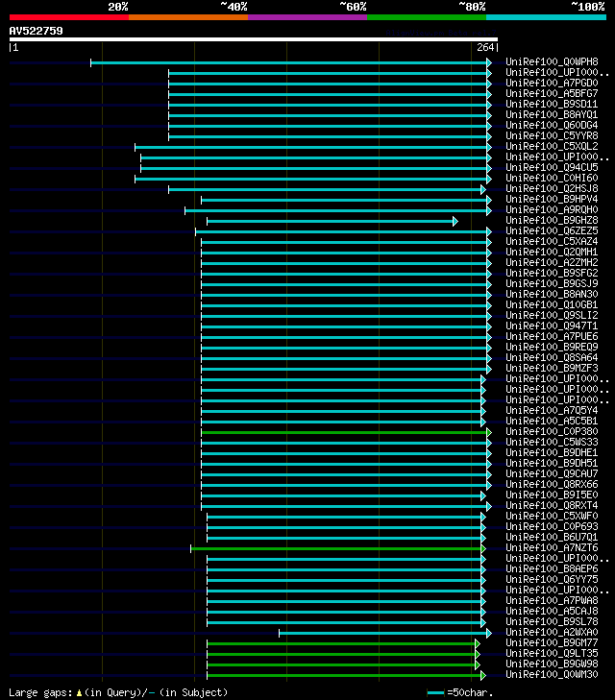Open hit UniRef100_C0P693

(552, 527)
